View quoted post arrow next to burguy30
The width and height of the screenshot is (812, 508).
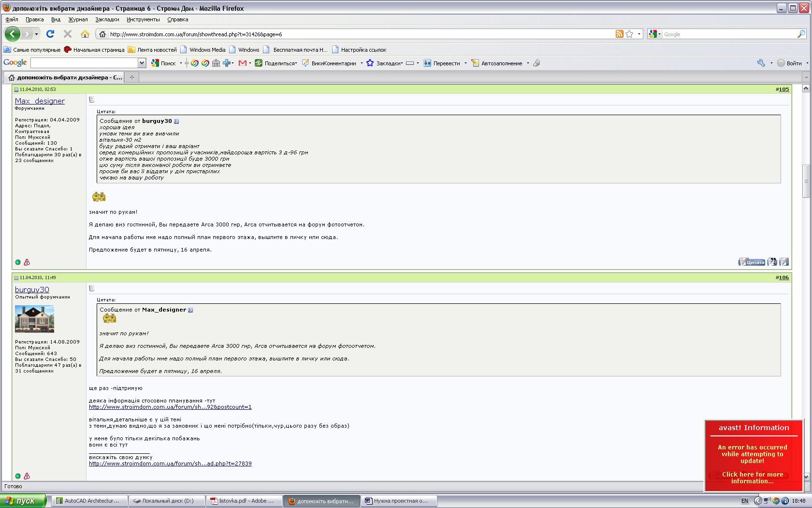(x=176, y=121)
